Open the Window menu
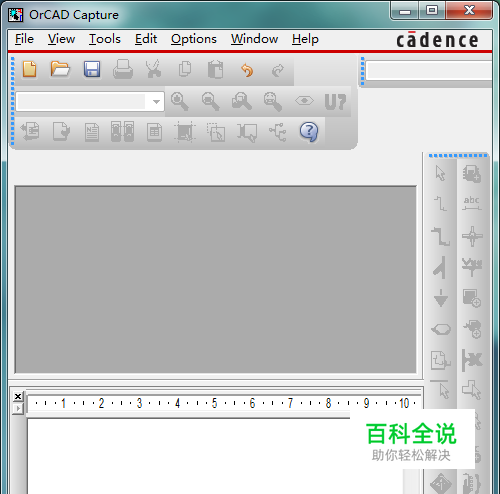Image resolution: width=500 pixels, height=494 pixels. [254, 39]
